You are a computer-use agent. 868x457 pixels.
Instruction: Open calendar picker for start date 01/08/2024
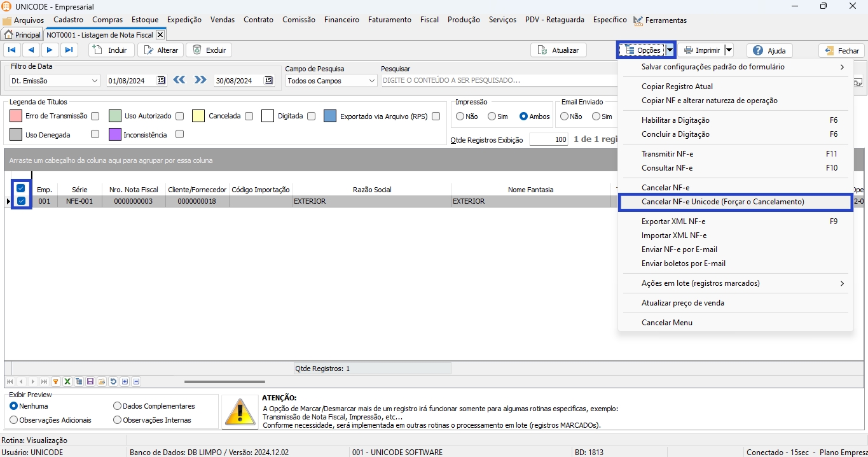click(x=161, y=81)
